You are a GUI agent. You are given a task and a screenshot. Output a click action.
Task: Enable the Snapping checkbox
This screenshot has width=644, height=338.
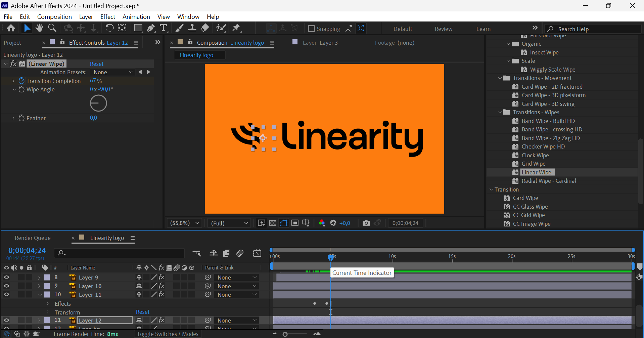[x=311, y=29]
